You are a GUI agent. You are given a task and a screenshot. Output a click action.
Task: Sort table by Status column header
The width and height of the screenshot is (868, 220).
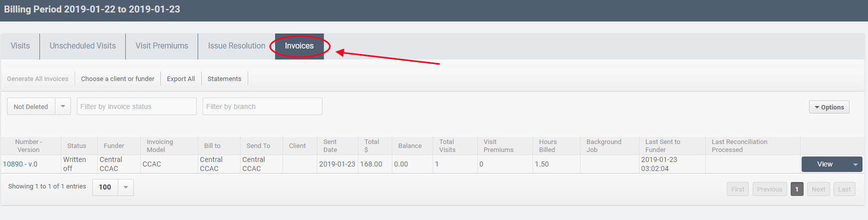click(76, 146)
